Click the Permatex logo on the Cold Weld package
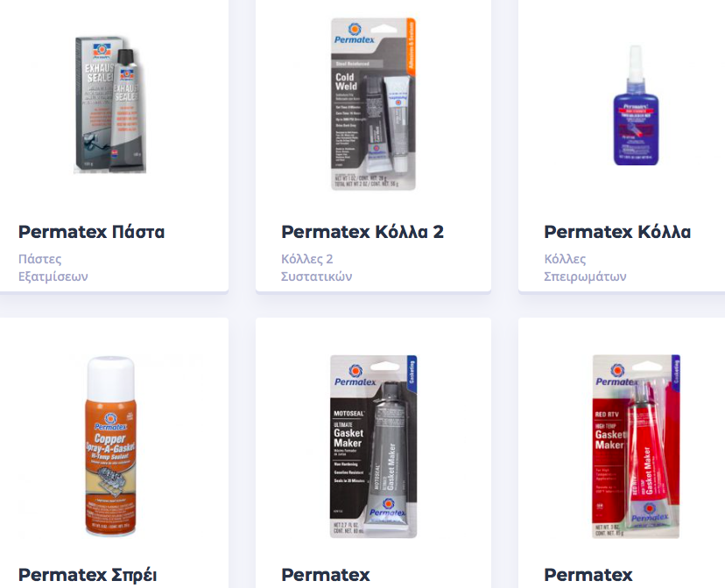 [x=354, y=33]
